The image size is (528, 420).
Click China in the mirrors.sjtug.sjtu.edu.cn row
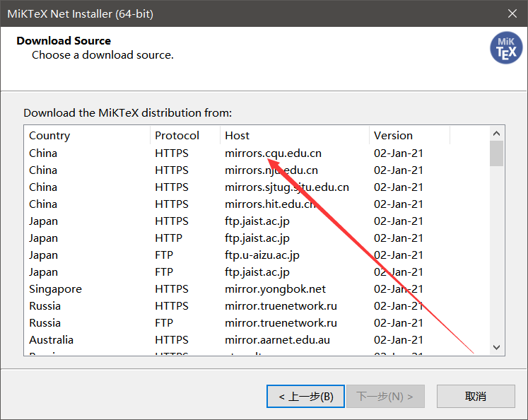pyautogui.click(x=43, y=187)
